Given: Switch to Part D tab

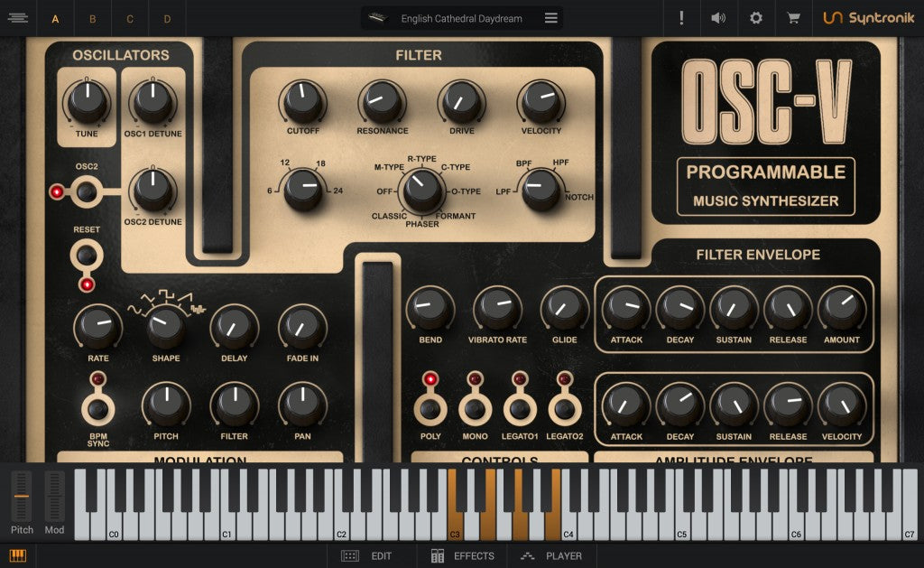Looking at the screenshot, I should click(x=166, y=19).
